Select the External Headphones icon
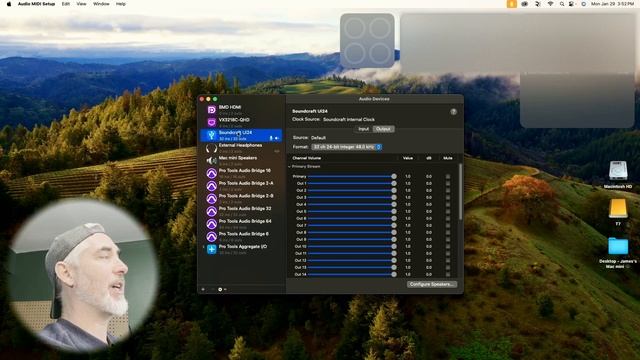 pyautogui.click(x=211, y=148)
